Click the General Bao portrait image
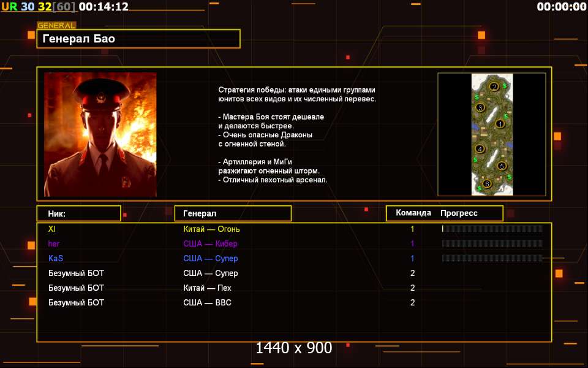Screen dimensions: 588x368 100,134
